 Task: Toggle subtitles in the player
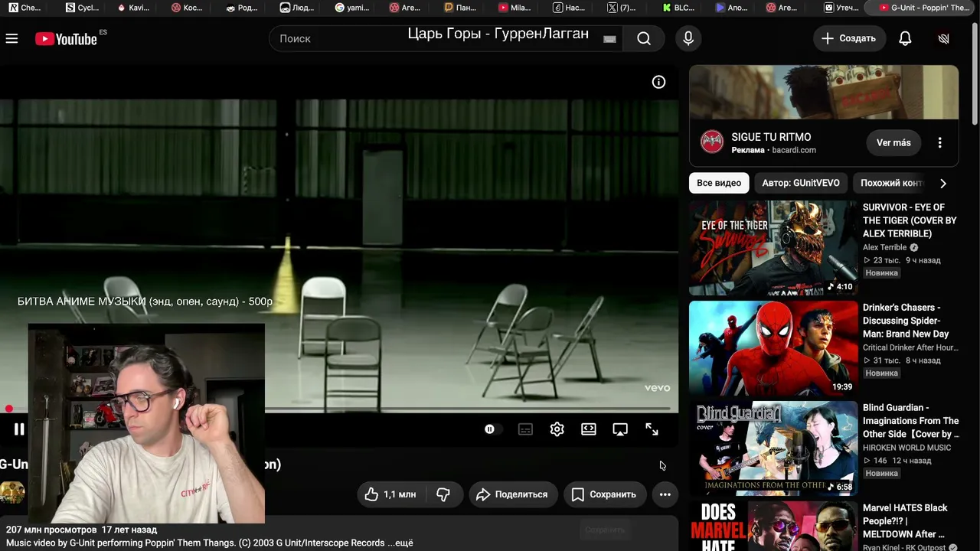[x=525, y=429]
